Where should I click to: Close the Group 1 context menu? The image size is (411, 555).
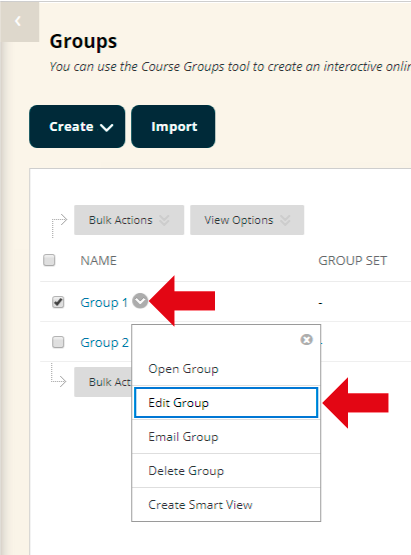pyautogui.click(x=307, y=339)
